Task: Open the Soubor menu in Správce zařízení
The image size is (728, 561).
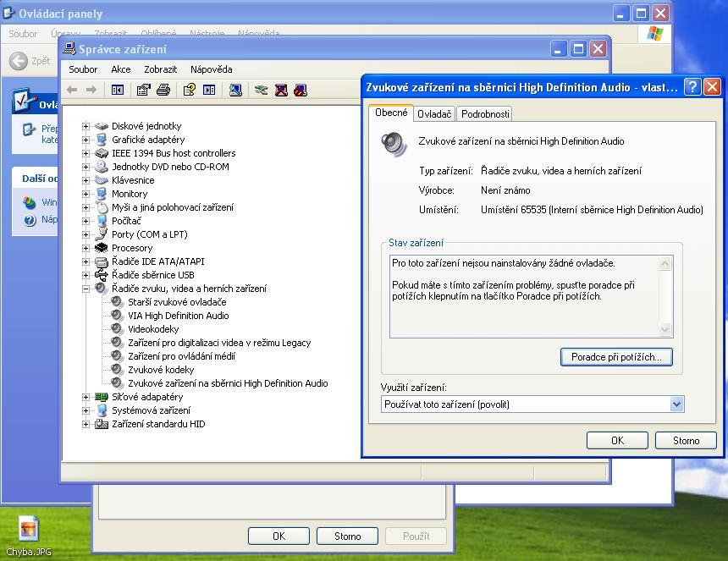Action: 83,69
